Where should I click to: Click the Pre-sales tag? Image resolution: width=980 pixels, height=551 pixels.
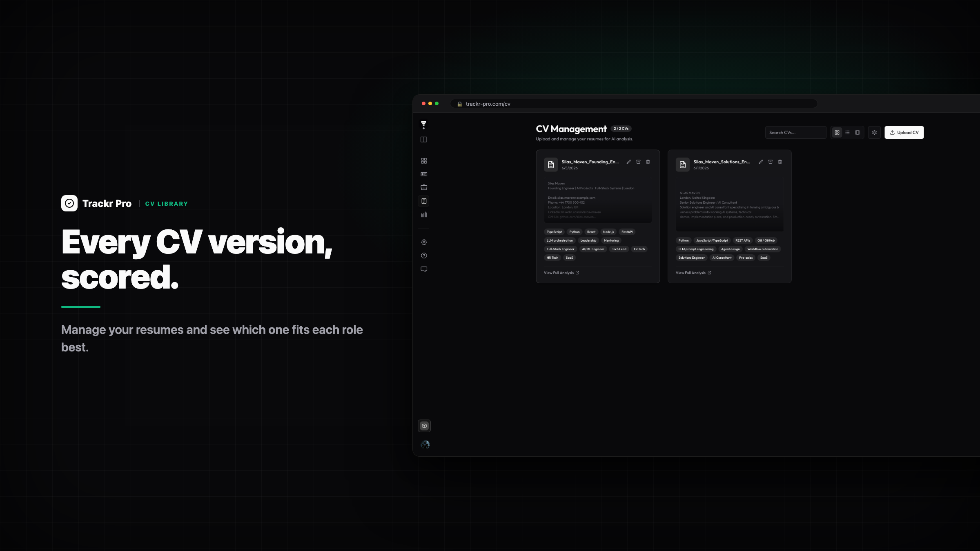coord(746,258)
